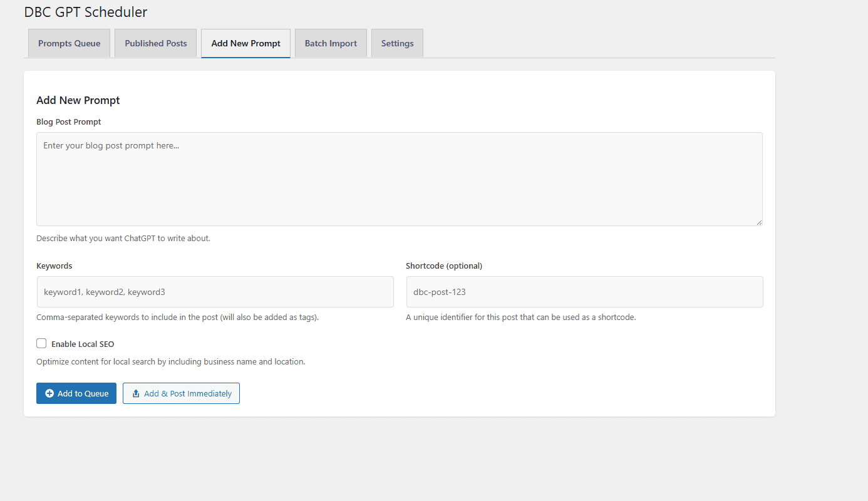Go to the Batch Import tab
Viewport: 868px width, 501px height.
(331, 43)
